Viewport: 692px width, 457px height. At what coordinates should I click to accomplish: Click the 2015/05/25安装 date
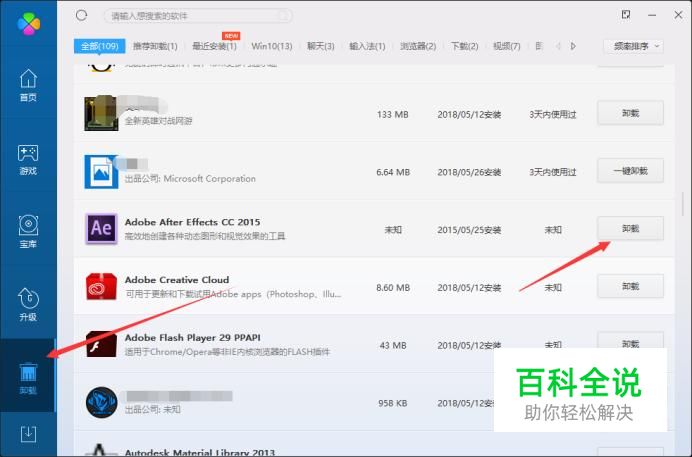coord(469,230)
